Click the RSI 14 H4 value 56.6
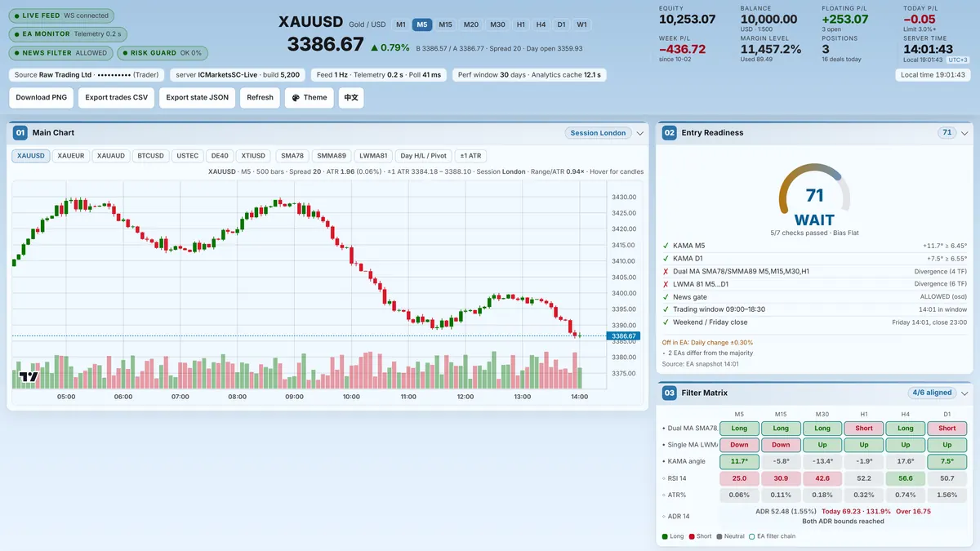The height and width of the screenshot is (551, 980). 906,478
